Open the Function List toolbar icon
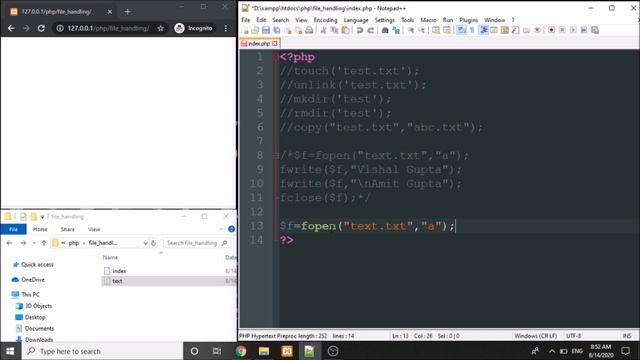The image size is (640, 360). click(516, 30)
